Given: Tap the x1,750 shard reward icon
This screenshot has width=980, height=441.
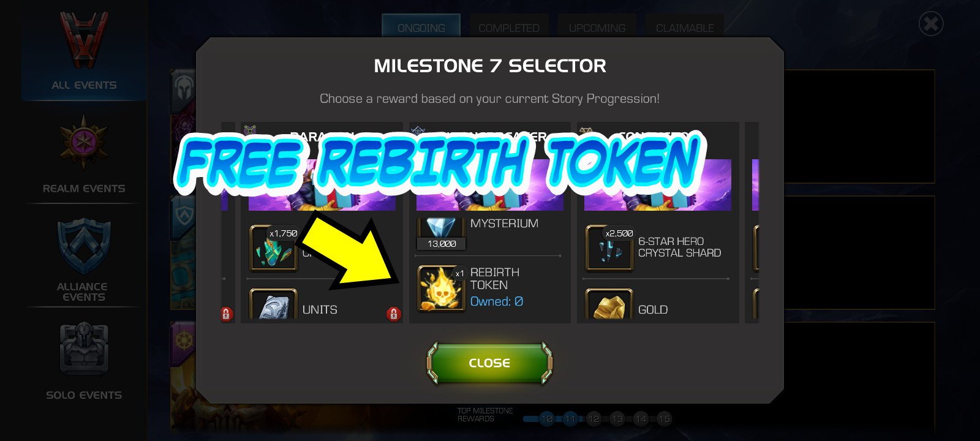Looking at the screenshot, I should pos(273,247).
